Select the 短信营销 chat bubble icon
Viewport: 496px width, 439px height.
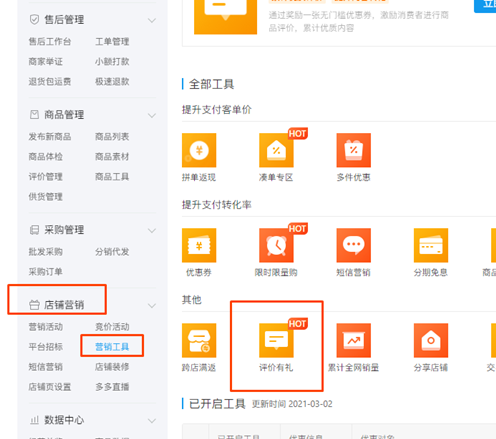(x=354, y=245)
